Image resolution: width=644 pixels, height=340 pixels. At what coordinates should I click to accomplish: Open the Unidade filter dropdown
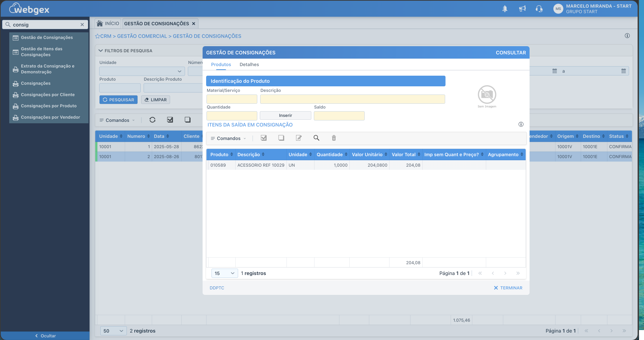coord(142,71)
